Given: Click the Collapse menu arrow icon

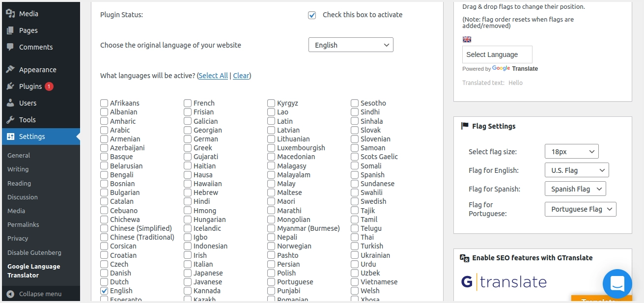Looking at the screenshot, I should pyautogui.click(x=11, y=294).
